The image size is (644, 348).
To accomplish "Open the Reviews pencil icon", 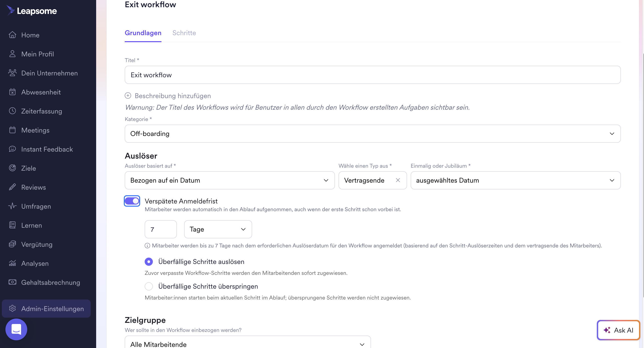I will [12, 187].
